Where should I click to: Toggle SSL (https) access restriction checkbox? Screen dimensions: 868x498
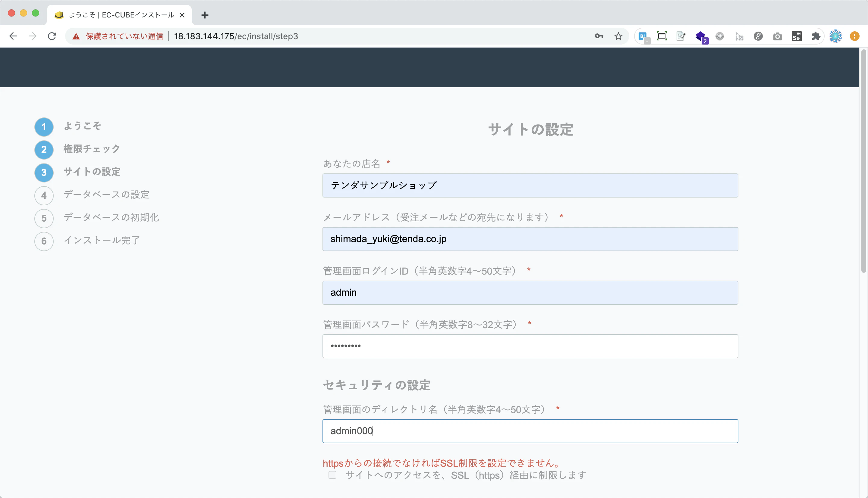332,475
